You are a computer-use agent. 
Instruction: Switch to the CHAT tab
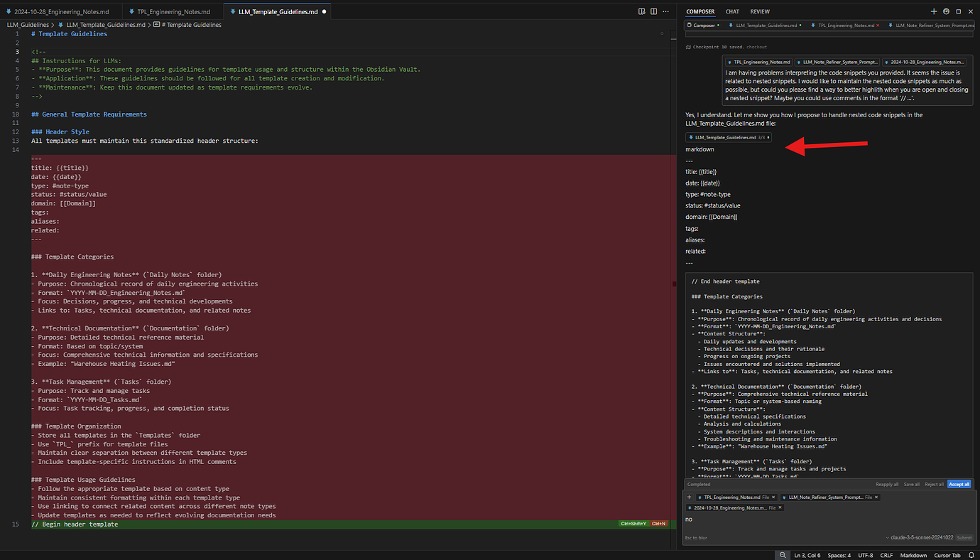click(731, 11)
